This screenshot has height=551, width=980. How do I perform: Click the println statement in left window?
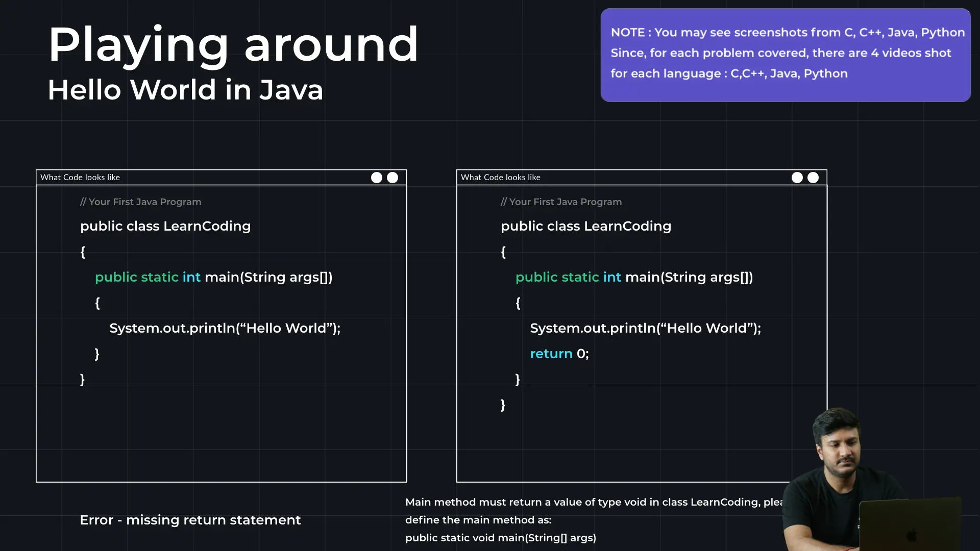pos(225,328)
